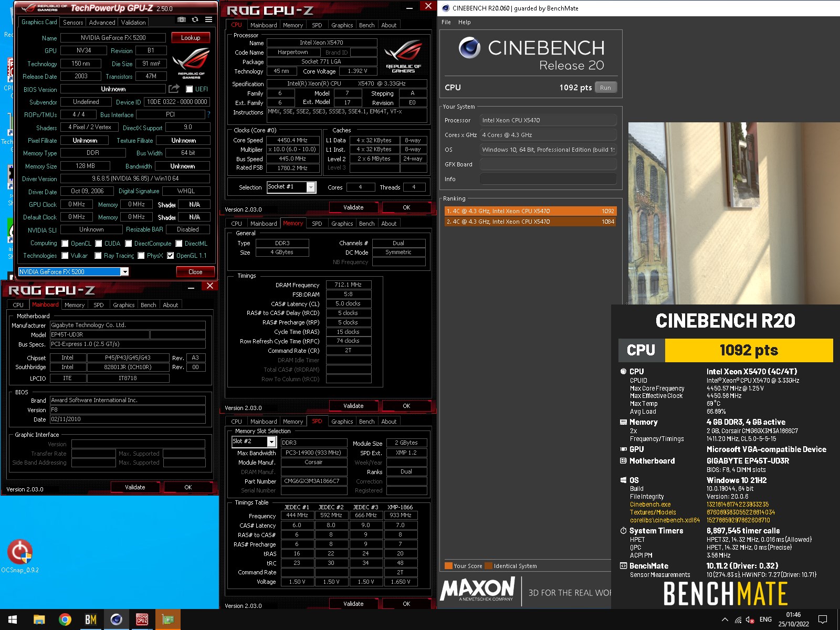Toggle the UEFI checkbox
Viewport: 840px width, 630px height.
pos(190,89)
